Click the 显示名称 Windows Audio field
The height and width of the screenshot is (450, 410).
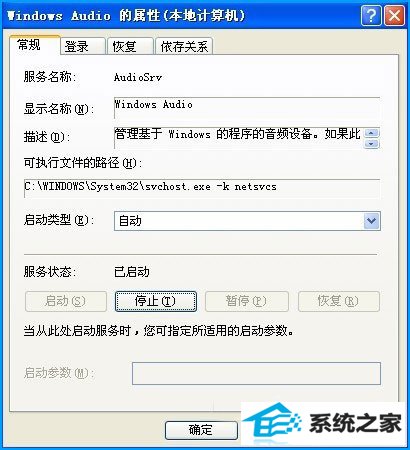[x=247, y=108]
